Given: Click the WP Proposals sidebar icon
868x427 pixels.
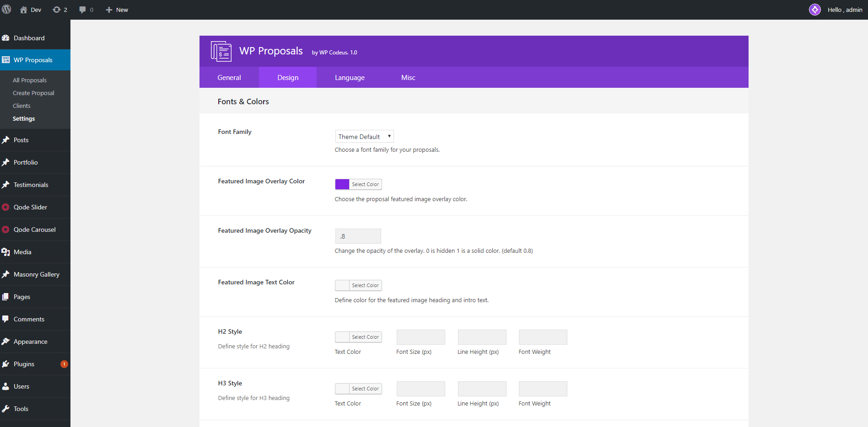Looking at the screenshot, I should pyautogui.click(x=5, y=60).
